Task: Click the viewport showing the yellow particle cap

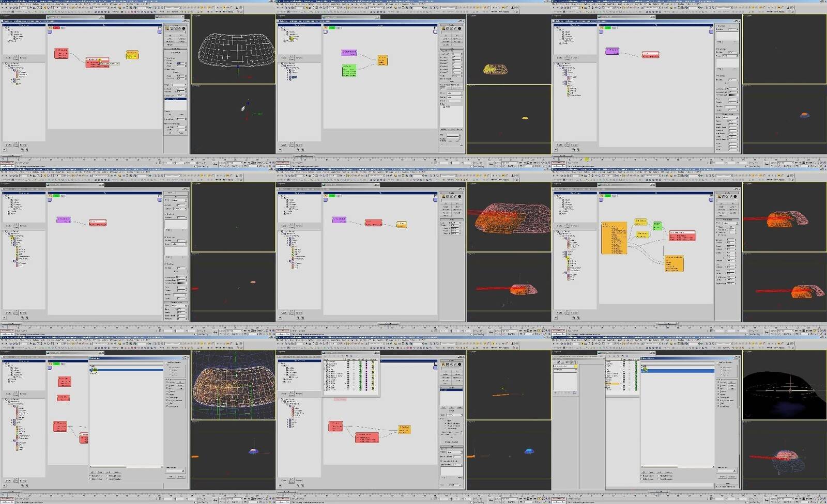Action: tap(509, 49)
